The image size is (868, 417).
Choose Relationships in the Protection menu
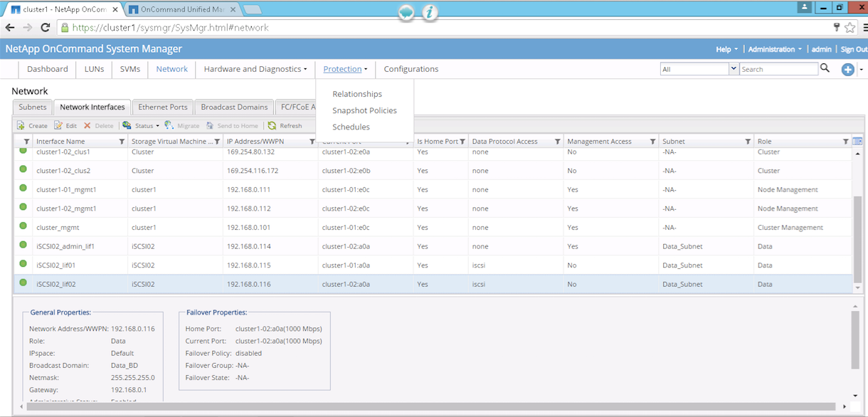click(357, 94)
